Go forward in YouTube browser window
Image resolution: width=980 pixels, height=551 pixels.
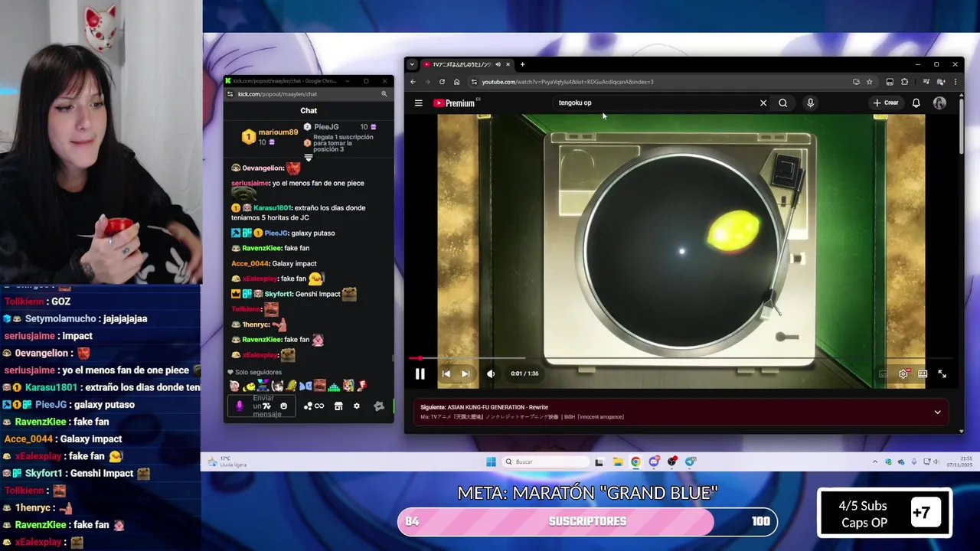[427, 82]
